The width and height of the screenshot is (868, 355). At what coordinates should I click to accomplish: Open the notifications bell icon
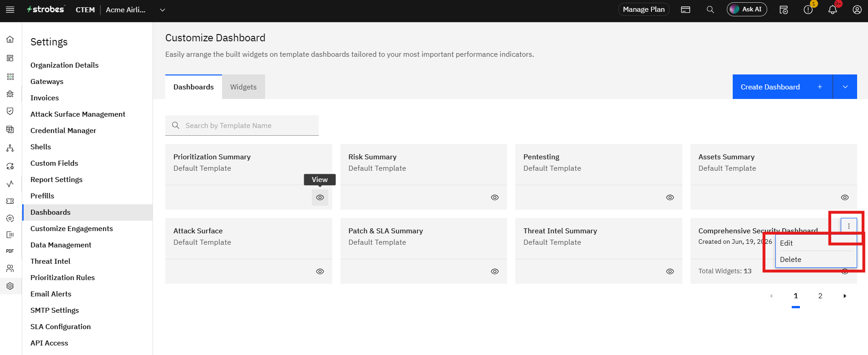pos(833,10)
